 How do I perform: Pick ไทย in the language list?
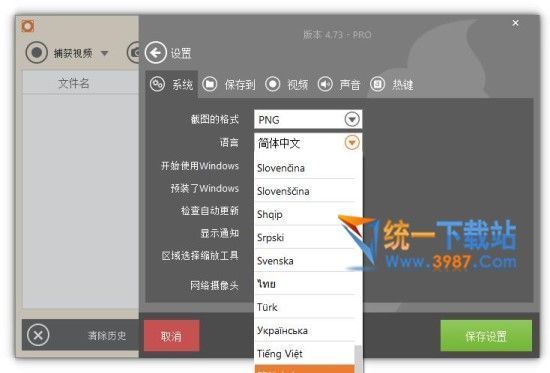pyautogui.click(x=305, y=284)
